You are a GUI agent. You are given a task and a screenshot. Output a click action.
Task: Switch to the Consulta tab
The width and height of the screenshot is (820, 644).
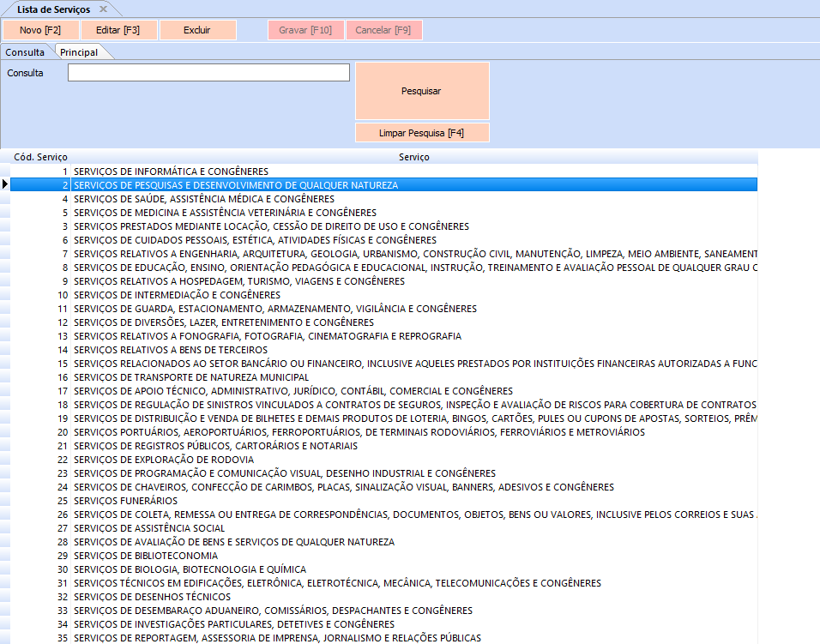point(26,52)
